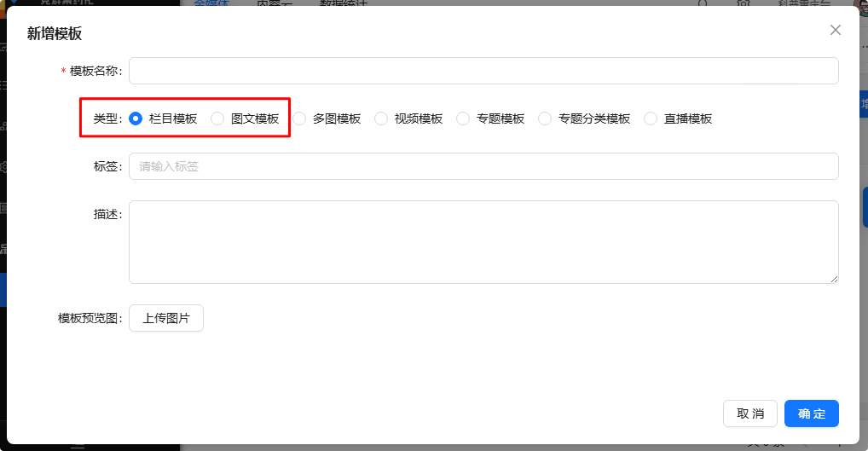Viewport: 868px width, 451px height.
Task: Select the 多图模板 radio button
Action: coord(299,119)
